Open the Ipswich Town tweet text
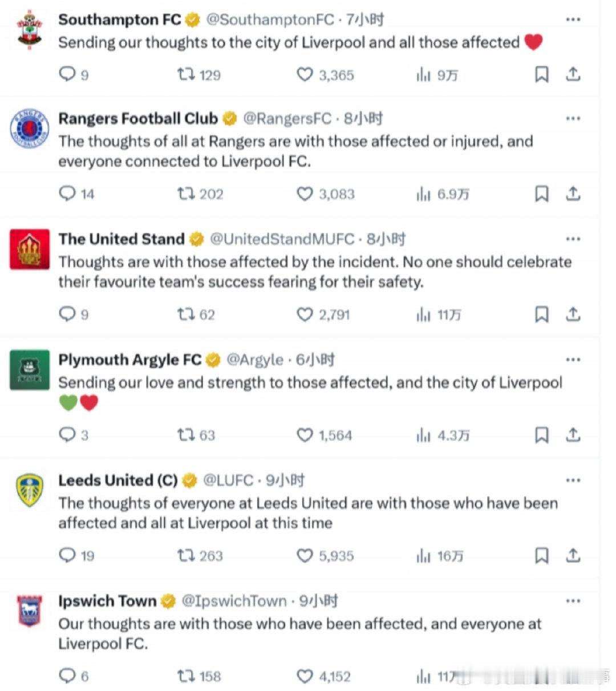 (299, 633)
